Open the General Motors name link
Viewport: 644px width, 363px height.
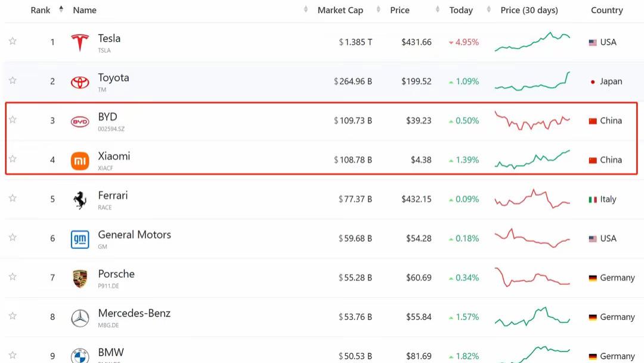pos(134,235)
